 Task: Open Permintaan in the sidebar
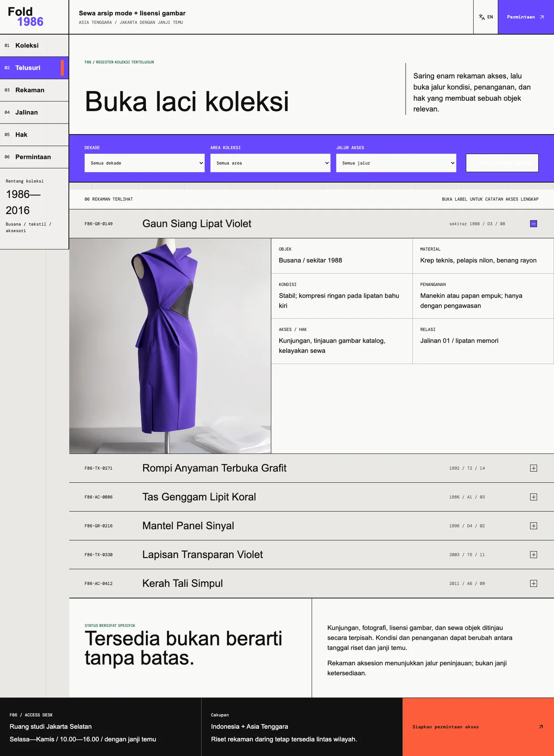pos(34,157)
